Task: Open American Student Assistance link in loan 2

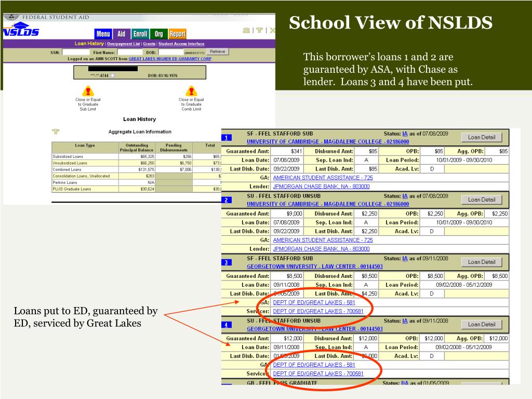Action: click(323, 240)
